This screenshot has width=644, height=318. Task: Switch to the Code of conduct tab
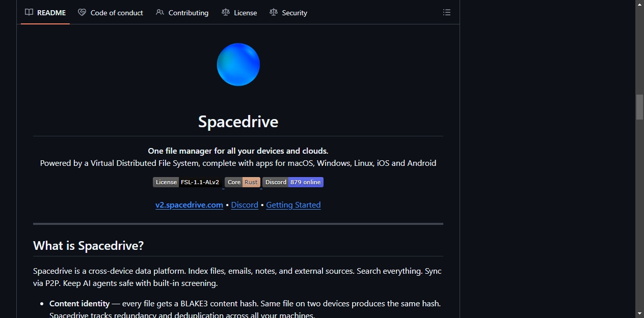click(111, 13)
